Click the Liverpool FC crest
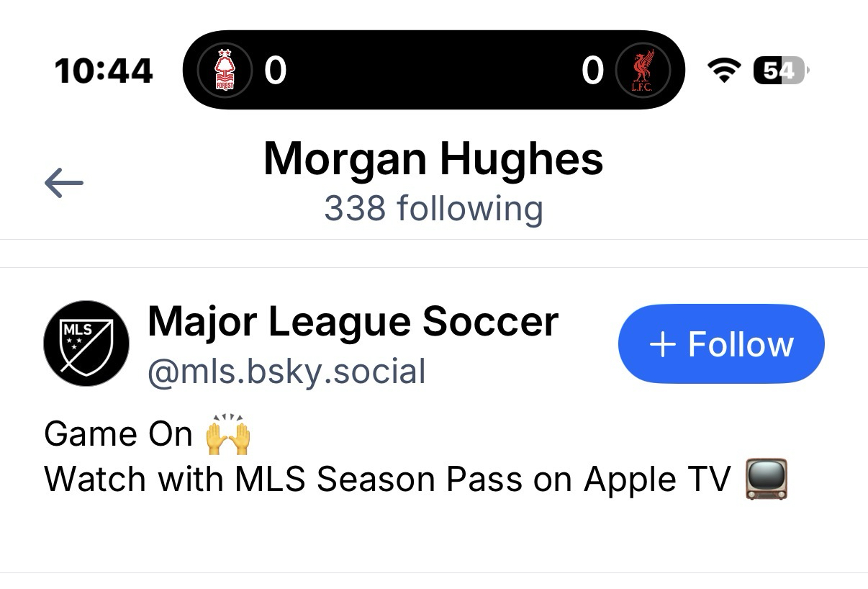Image resolution: width=868 pixels, height=589 pixels. pyautogui.click(x=643, y=70)
